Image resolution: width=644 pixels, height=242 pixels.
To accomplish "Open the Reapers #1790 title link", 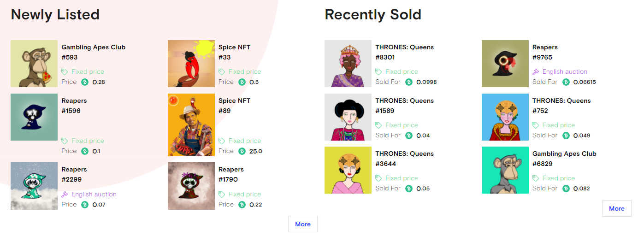I will 231,174.
